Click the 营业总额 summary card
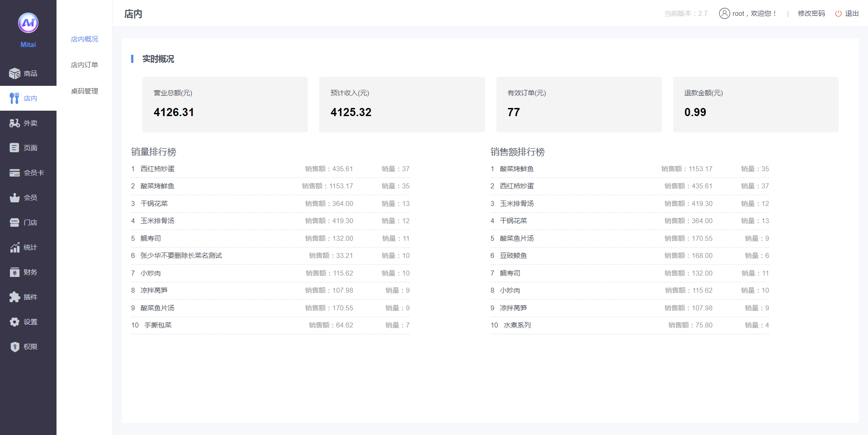The image size is (868, 435). [225, 104]
